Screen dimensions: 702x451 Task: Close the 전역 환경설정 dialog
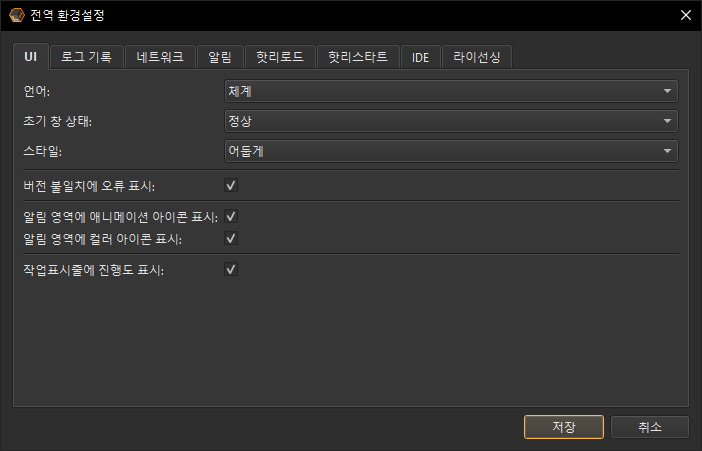[685, 15]
